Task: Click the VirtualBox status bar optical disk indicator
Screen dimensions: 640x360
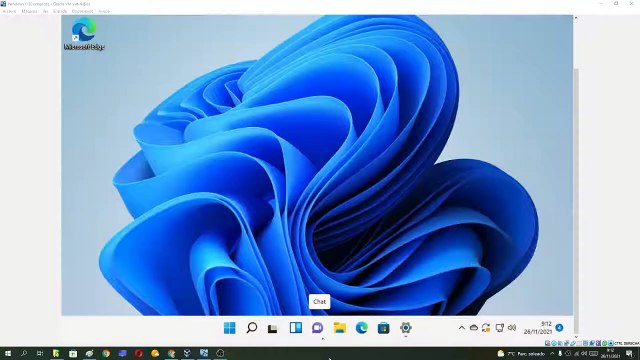Action: point(554,343)
